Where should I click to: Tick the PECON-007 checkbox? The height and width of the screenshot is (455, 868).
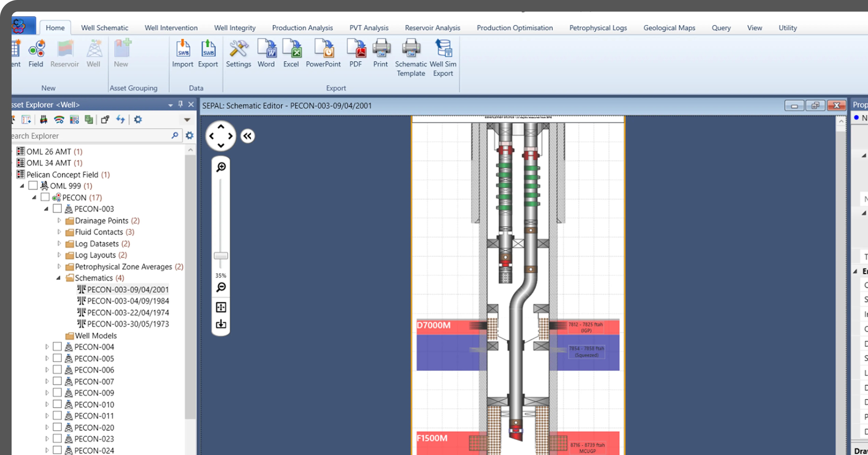[x=57, y=381]
